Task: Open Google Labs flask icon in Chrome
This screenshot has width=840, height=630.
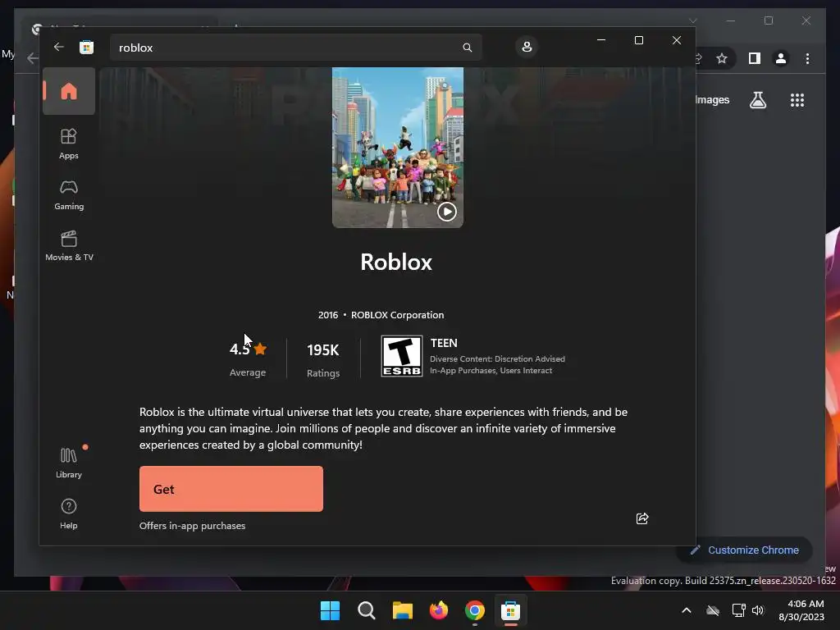Action: tap(757, 100)
